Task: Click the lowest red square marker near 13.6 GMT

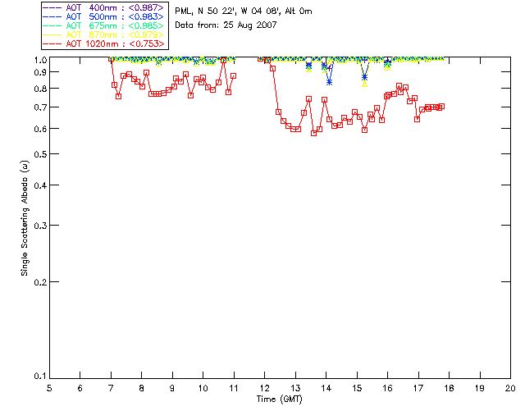Action: (313, 133)
